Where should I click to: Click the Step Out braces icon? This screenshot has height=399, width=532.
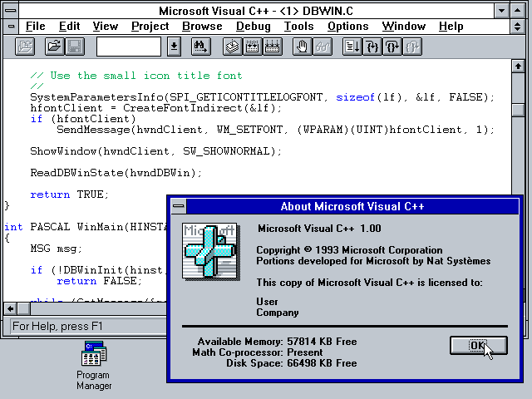point(412,47)
